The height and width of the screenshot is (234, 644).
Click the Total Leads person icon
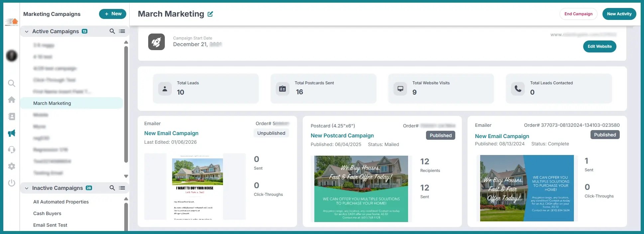click(x=165, y=89)
